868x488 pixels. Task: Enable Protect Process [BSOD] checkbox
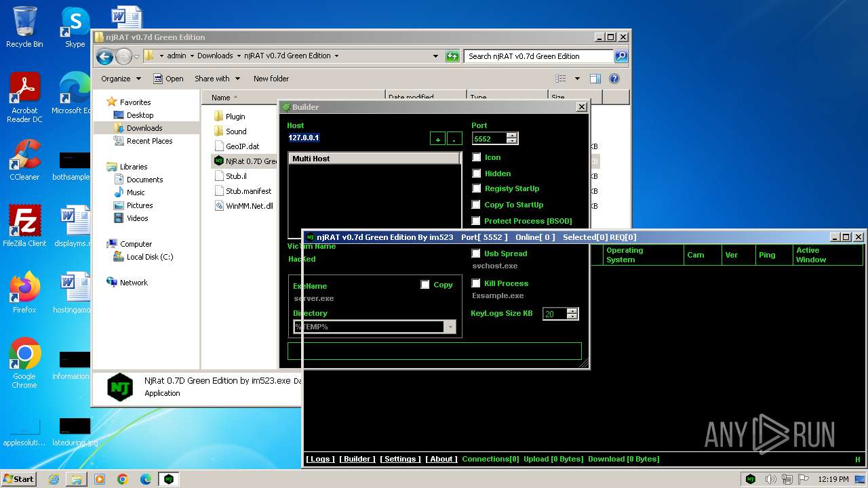tap(476, 221)
